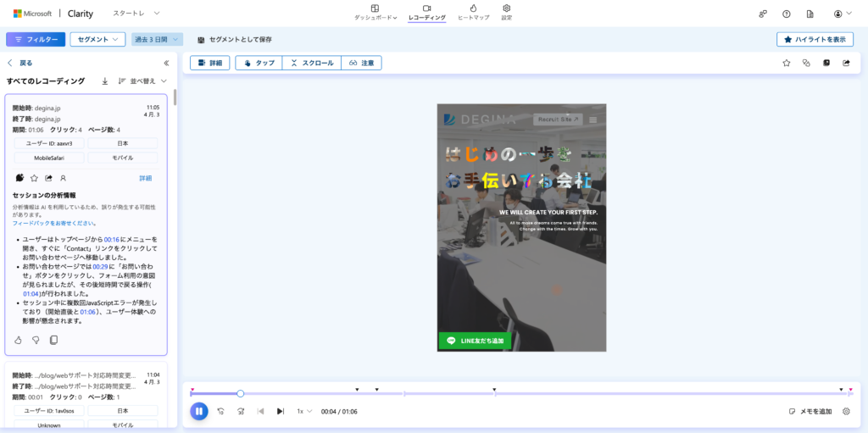Click the ハイライトを表示 button
The height and width of the screenshot is (433, 868).
tap(815, 39)
